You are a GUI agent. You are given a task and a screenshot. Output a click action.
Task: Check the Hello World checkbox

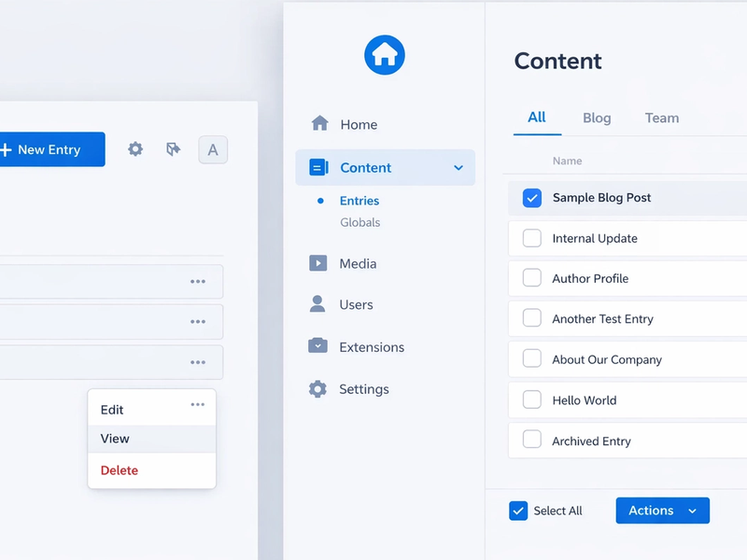pyautogui.click(x=531, y=399)
